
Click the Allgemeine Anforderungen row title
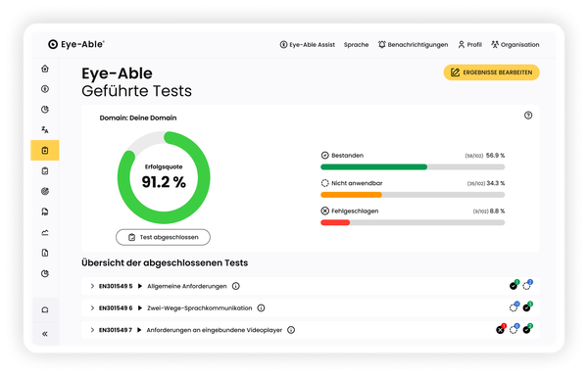187,286
